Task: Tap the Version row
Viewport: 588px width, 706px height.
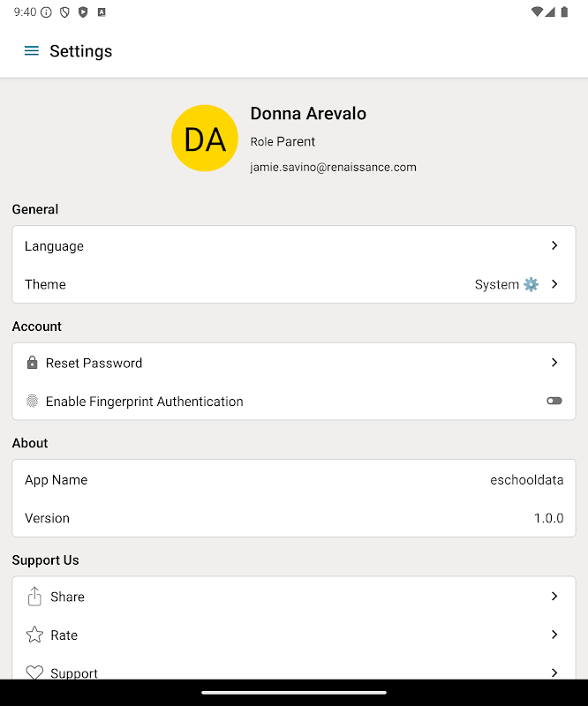Action: [x=293, y=518]
